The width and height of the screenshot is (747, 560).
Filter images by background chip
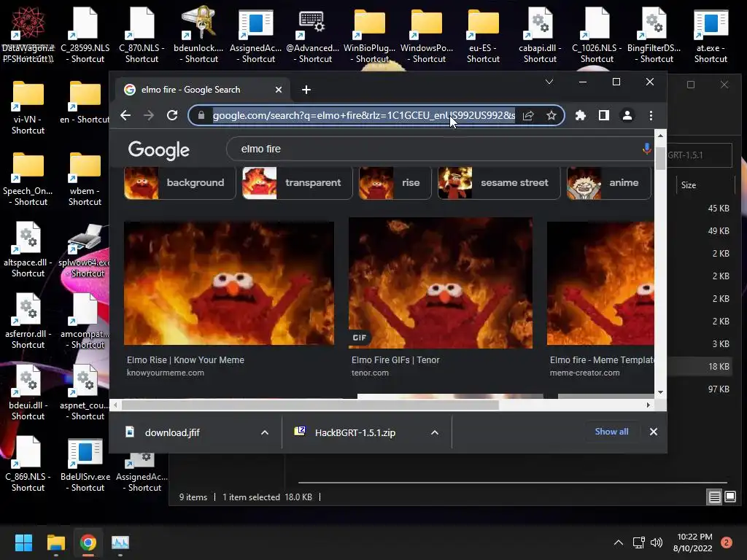coord(179,183)
